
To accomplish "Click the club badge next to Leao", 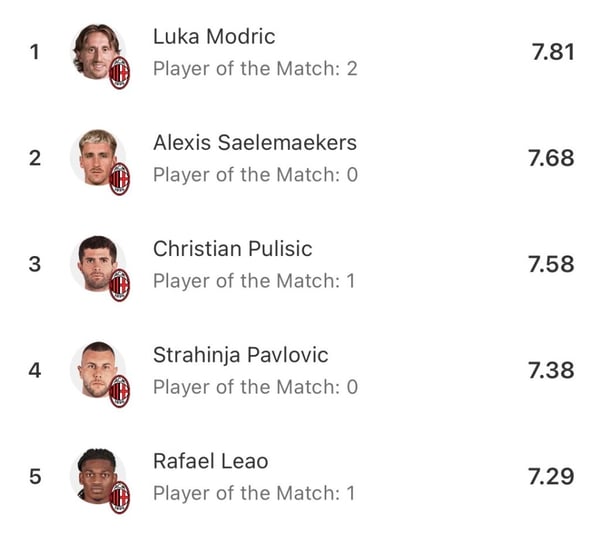I will (120, 497).
